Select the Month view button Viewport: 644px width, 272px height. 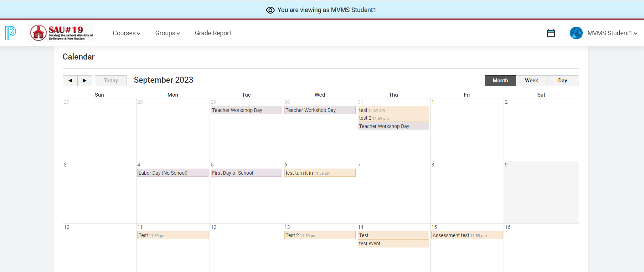click(500, 81)
